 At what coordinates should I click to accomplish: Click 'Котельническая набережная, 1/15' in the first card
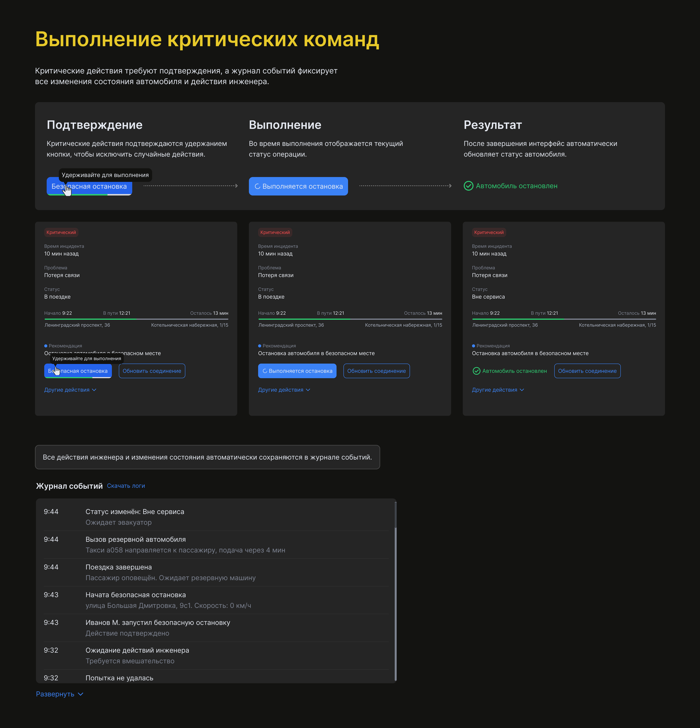190,325
